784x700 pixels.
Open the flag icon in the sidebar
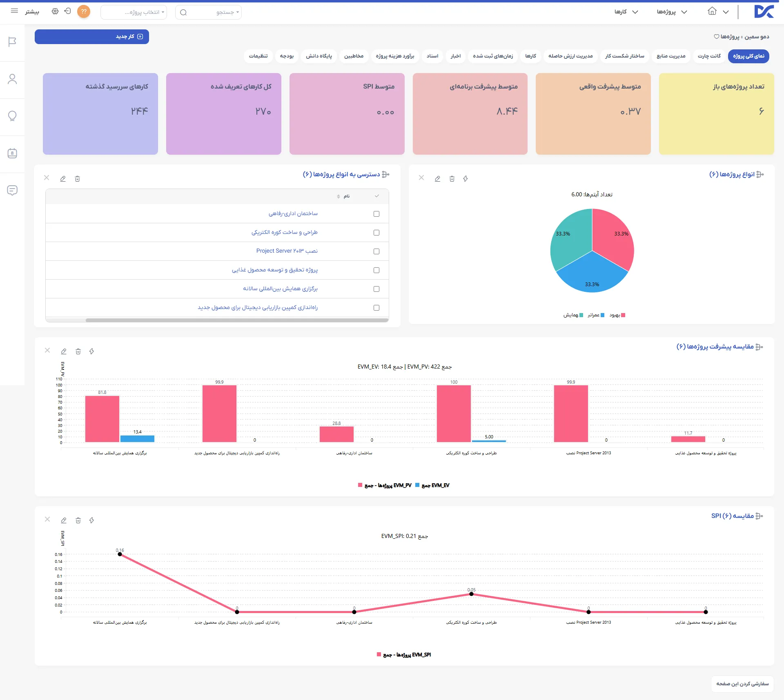tap(12, 42)
